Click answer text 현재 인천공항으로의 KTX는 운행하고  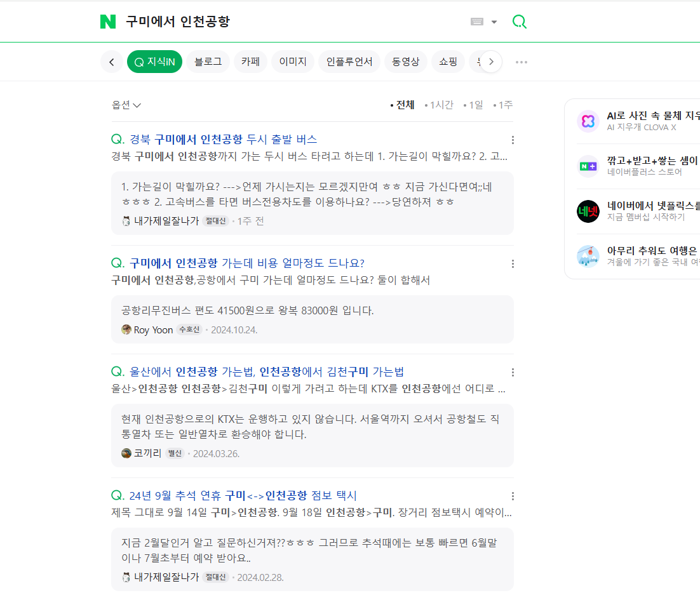[310, 427]
